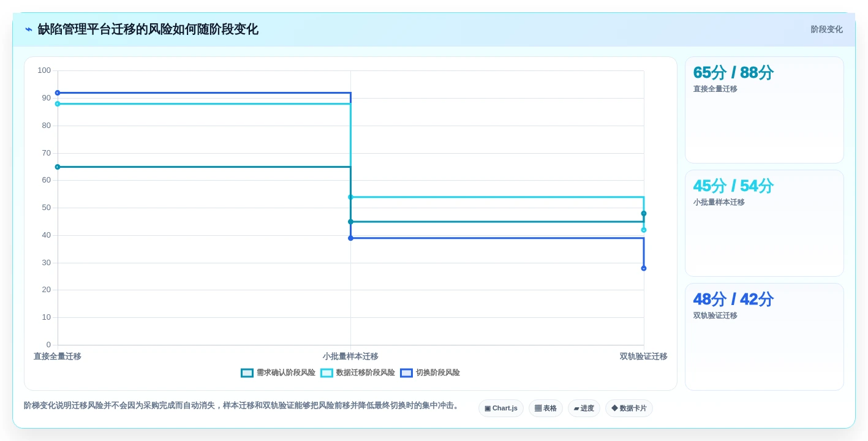Click the 数据迁移阶段风险 legend text
Image resolution: width=868 pixels, height=441 pixels.
coord(365,372)
